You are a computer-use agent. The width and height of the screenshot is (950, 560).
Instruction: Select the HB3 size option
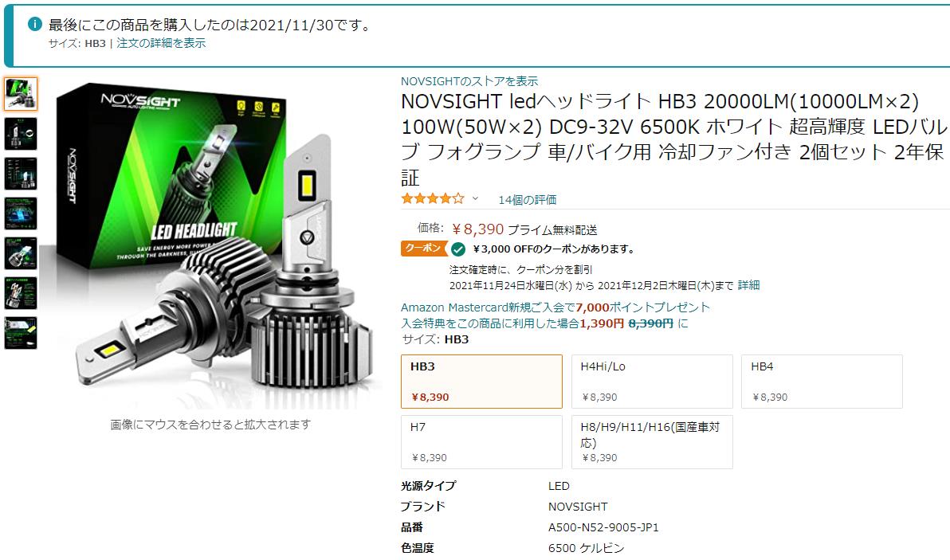[481, 382]
